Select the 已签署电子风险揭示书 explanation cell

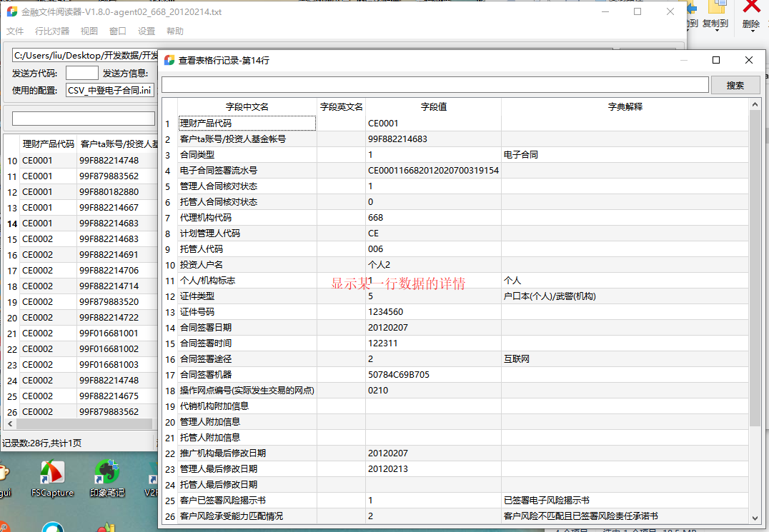(x=625, y=500)
